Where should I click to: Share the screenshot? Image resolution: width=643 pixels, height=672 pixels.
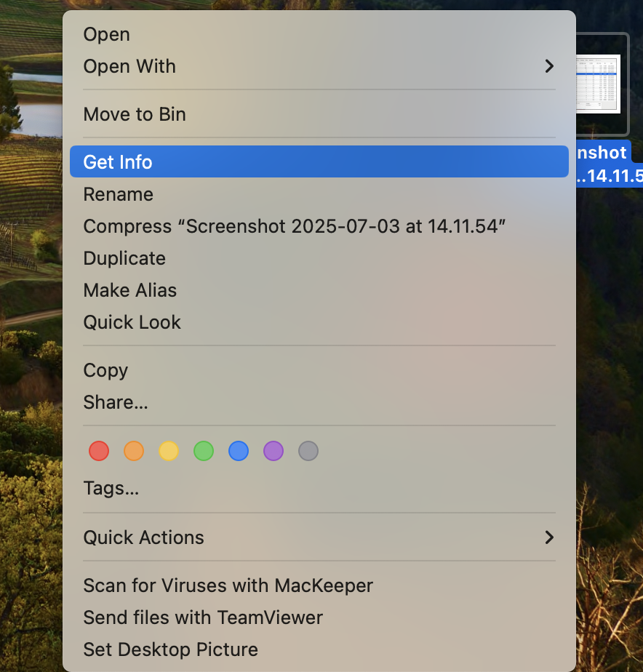(115, 402)
